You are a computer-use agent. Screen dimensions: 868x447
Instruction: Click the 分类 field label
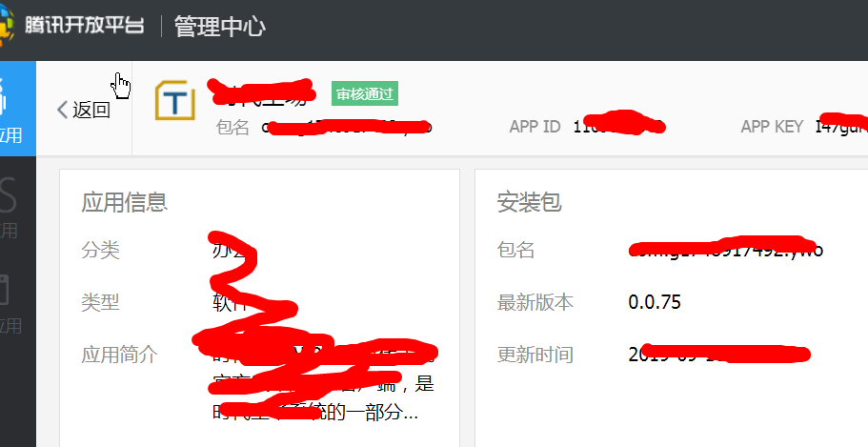(x=100, y=250)
